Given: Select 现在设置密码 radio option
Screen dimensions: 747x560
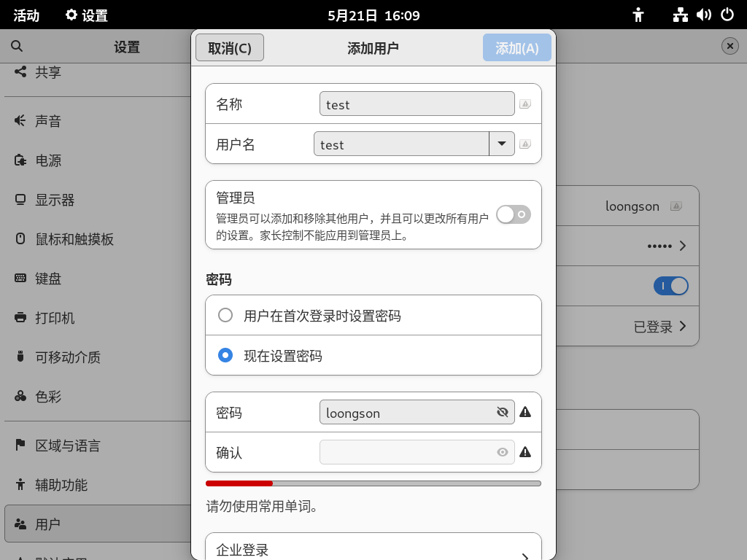Looking at the screenshot, I should (225, 355).
